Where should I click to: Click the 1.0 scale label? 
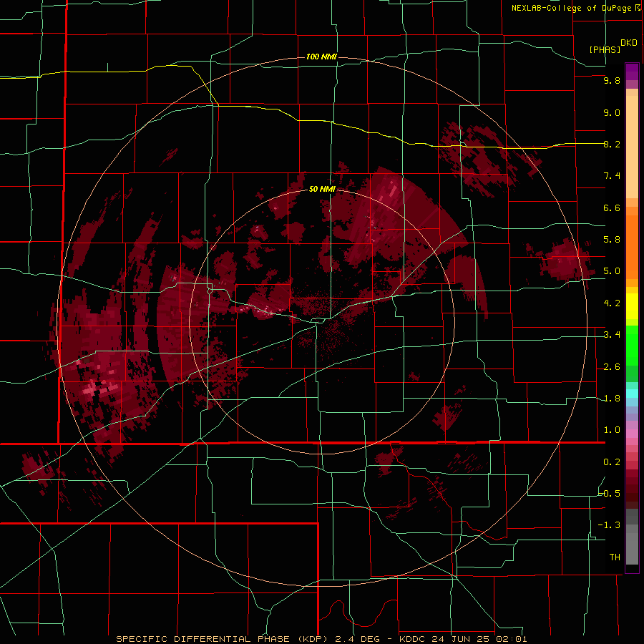[612, 430]
